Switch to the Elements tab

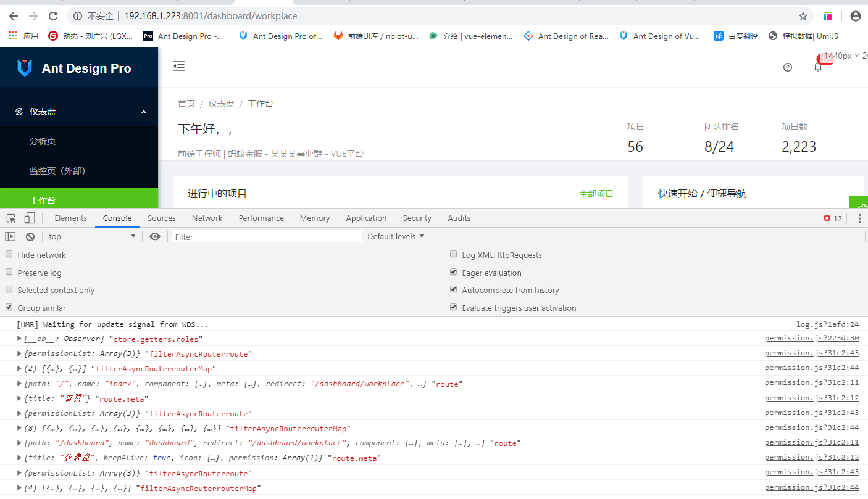point(70,218)
